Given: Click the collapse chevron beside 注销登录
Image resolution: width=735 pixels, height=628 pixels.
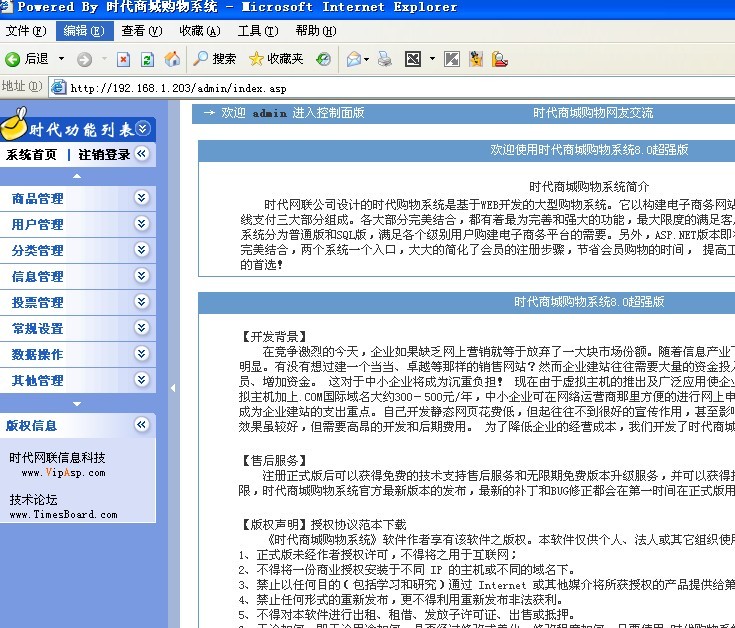Looking at the screenshot, I should pyautogui.click(x=142, y=153).
